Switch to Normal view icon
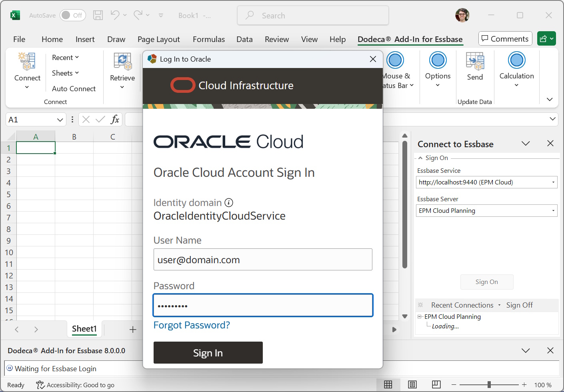Viewport: 564px width, 392px height. pyautogui.click(x=388, y=385)
